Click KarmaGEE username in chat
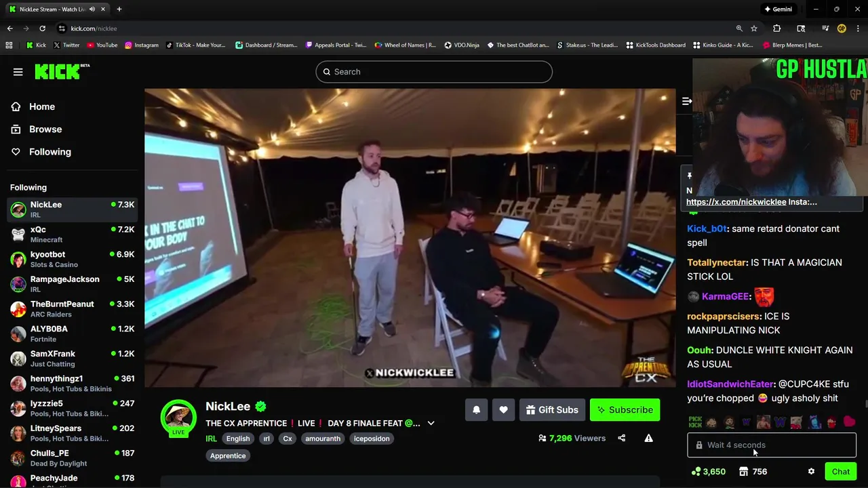Viewport: 868px width, 488px height. (725, 296)
